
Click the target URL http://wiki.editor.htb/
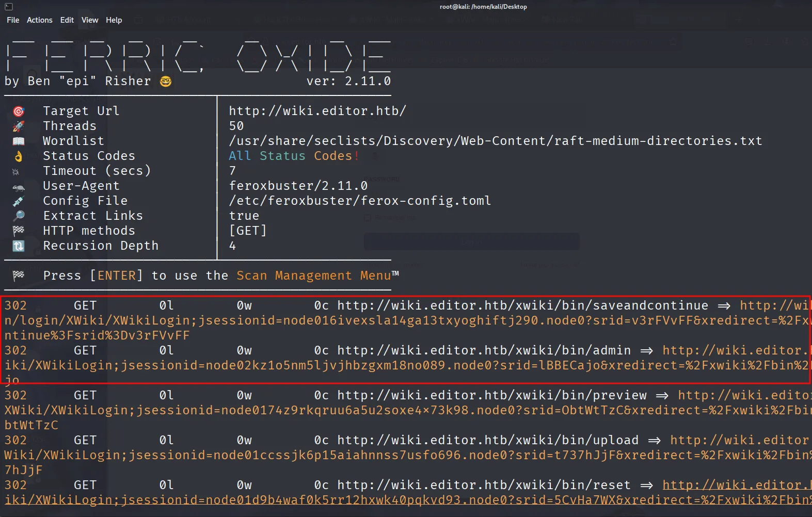click(x=317, y=111)
